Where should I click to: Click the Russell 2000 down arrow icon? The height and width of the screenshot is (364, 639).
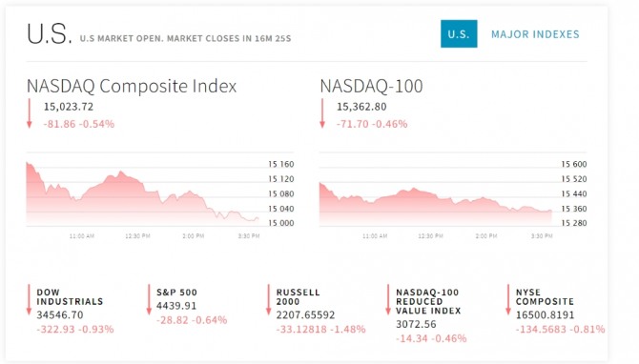coord(268,299)
